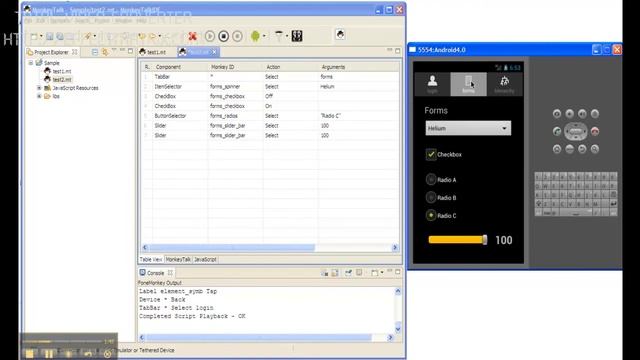Click the slider thumb handle in emulator

tap(484, 240)
